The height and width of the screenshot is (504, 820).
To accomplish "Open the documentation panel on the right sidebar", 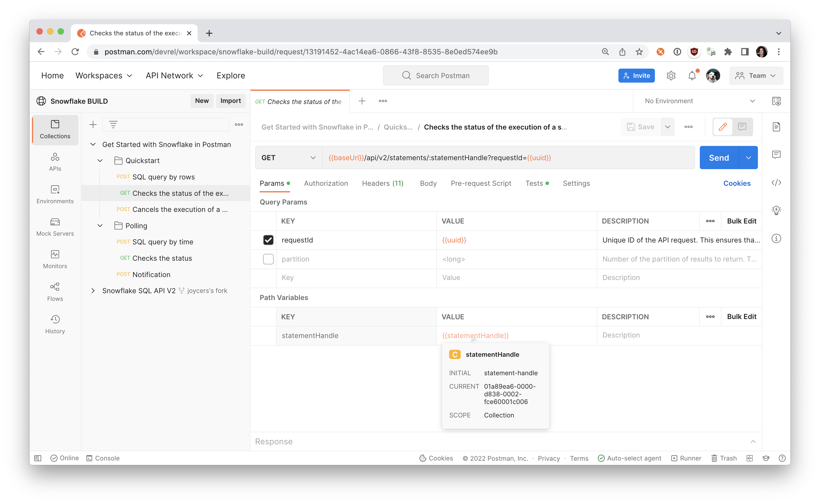I will [776, 127].
